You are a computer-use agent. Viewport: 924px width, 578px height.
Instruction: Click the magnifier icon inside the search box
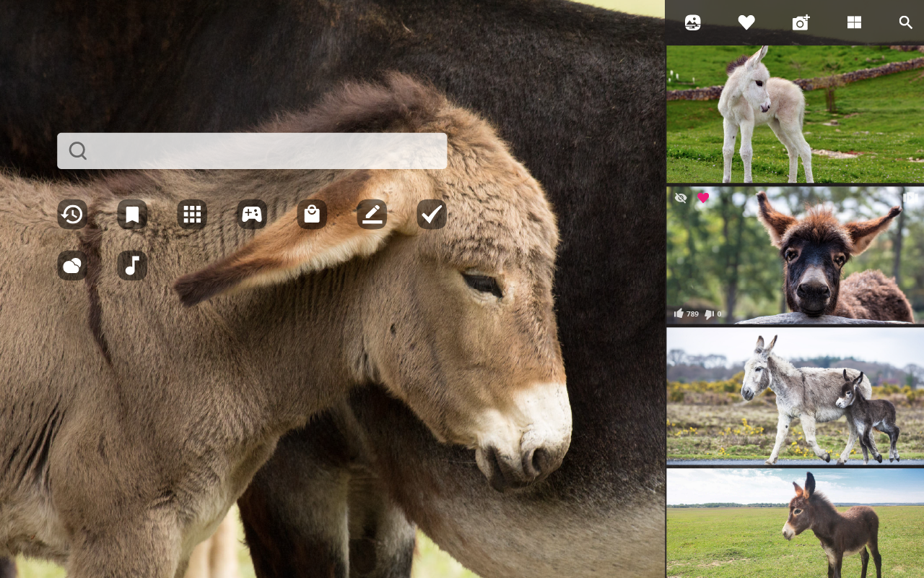tap(78, 151)
